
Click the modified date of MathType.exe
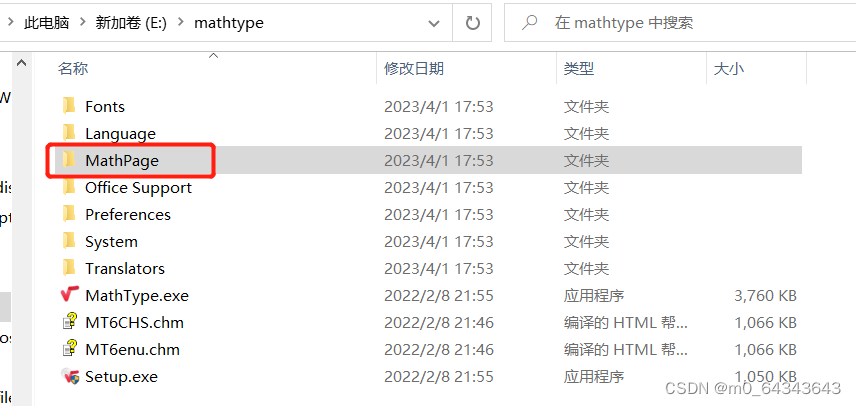(x=439, y=296)
